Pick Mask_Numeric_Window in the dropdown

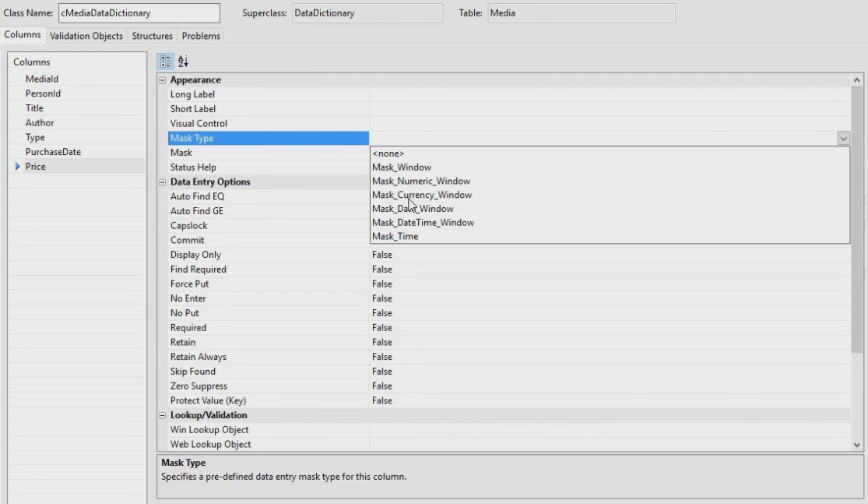point(420,181)
